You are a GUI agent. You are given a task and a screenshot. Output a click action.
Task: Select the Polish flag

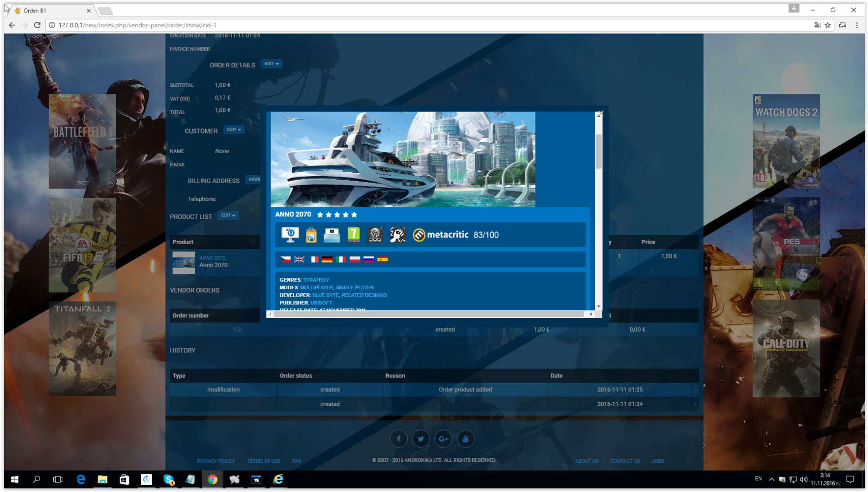(x=355, y=259)
